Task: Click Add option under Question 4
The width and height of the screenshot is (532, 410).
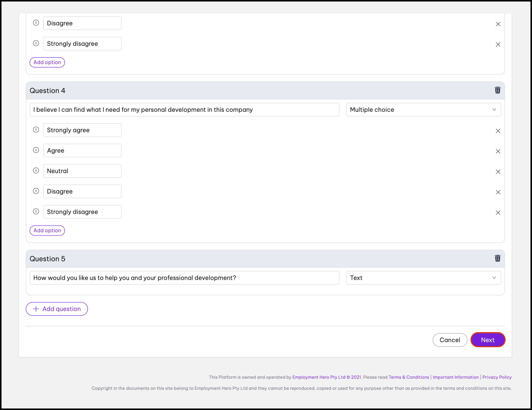Action: (47, 231)
